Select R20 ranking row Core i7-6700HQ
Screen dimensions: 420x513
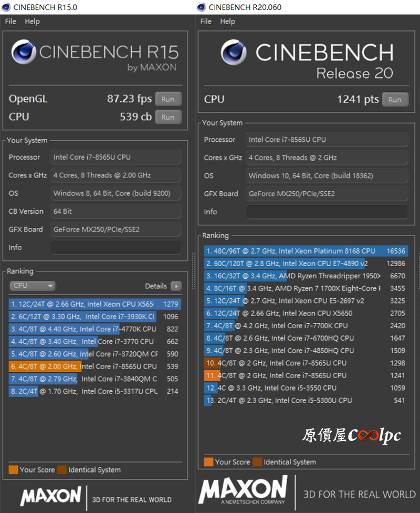pyautogui.click(x=306, y=338)
